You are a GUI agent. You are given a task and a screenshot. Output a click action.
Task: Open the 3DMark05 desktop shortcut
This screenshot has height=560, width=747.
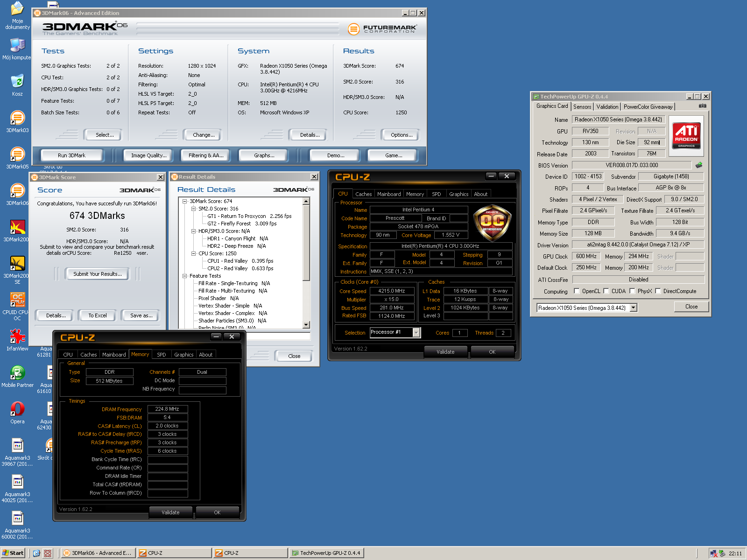click(17, 158)
